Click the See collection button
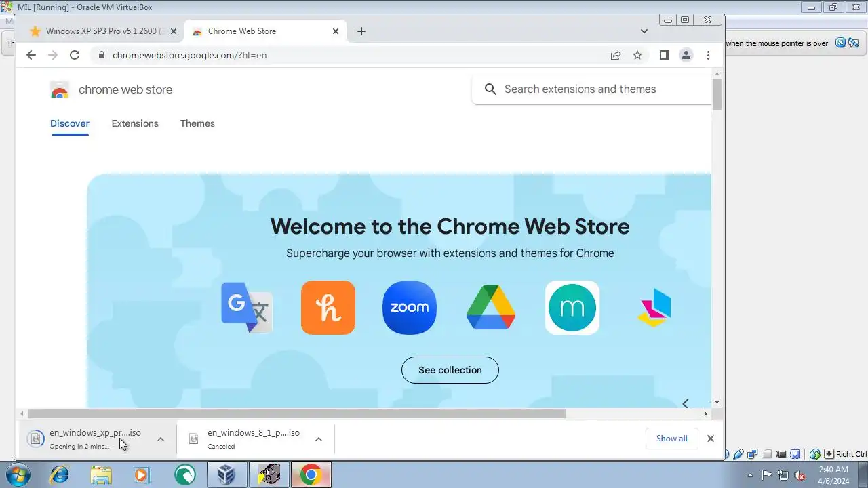Image resolution: width=868 pixels, height=488 pixels. (450, 370)
